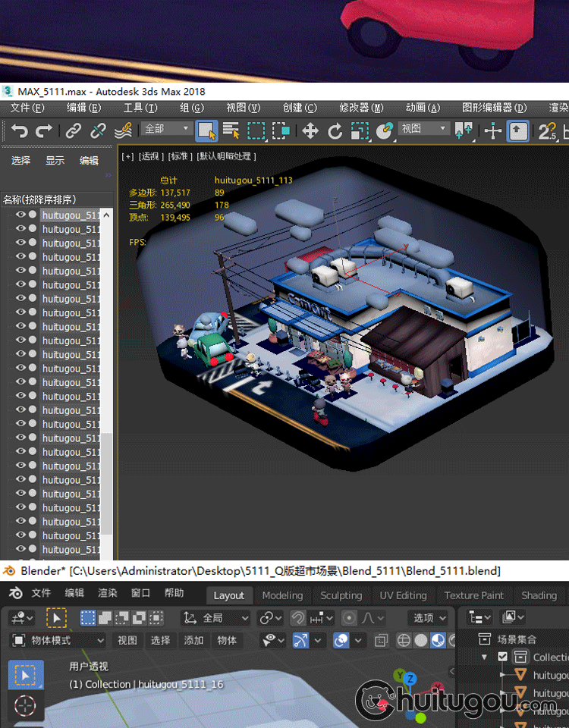Viewport: 569px width, 728px height.
Task: Toggle visibility eye of first huitugou object
Action: click(20, 215)
